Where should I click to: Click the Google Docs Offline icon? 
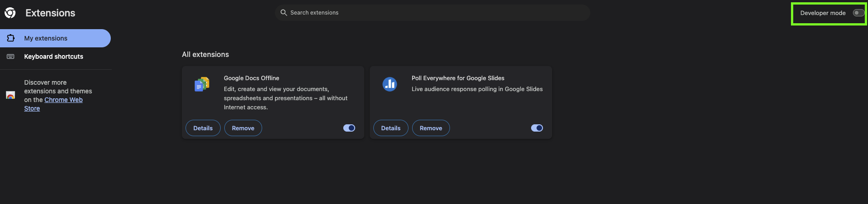click(202, 84)
